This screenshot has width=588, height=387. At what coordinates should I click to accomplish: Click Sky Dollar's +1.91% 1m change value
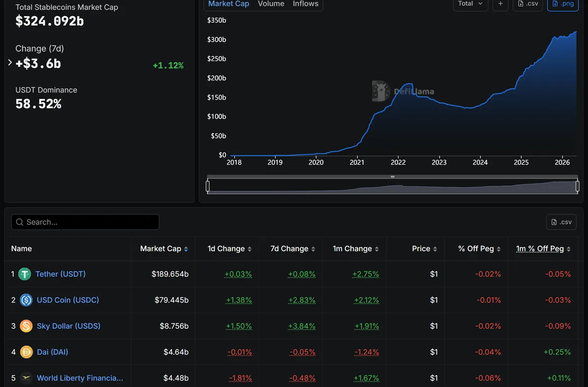point(366,326)
